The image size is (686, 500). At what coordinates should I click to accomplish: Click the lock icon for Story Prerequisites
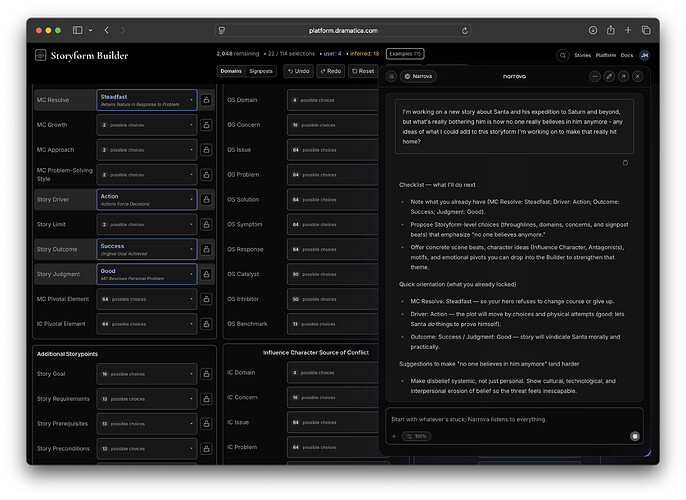click(x=206, y=424)
